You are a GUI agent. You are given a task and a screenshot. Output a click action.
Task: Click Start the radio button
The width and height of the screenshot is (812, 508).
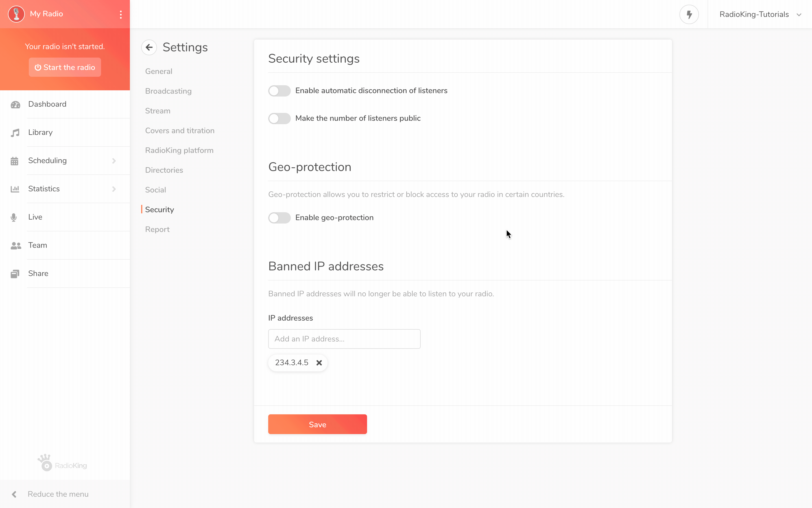tap(65, 67)
